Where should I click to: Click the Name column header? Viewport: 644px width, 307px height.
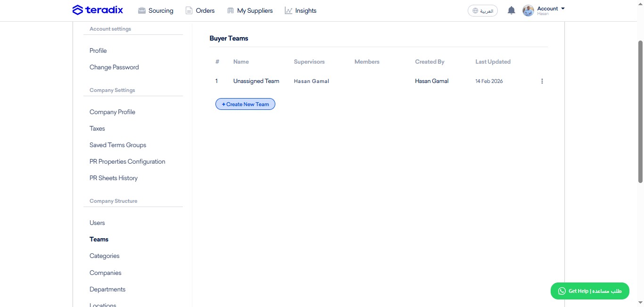click(241, 62)
